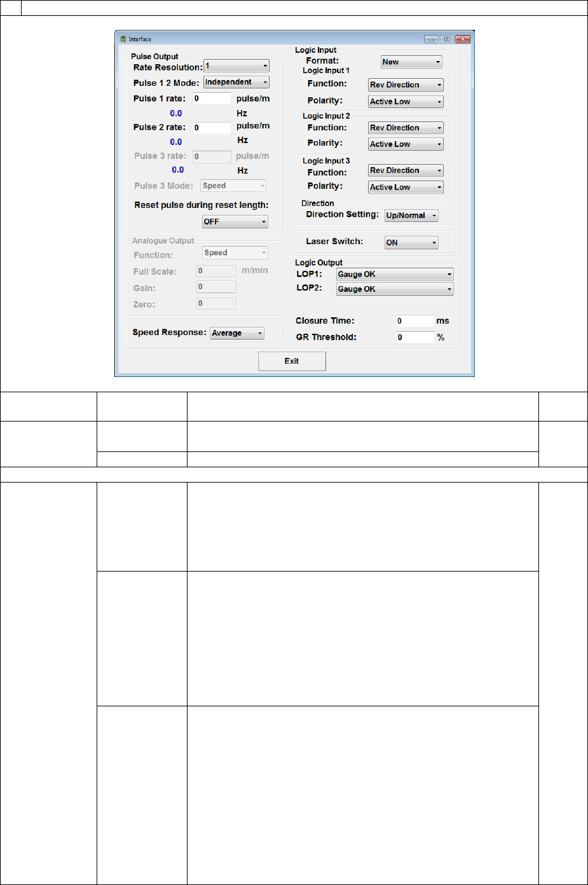
Task: Click the 'Analogue Output' group label
Action: pyautogui.click(x=163, y=241)
